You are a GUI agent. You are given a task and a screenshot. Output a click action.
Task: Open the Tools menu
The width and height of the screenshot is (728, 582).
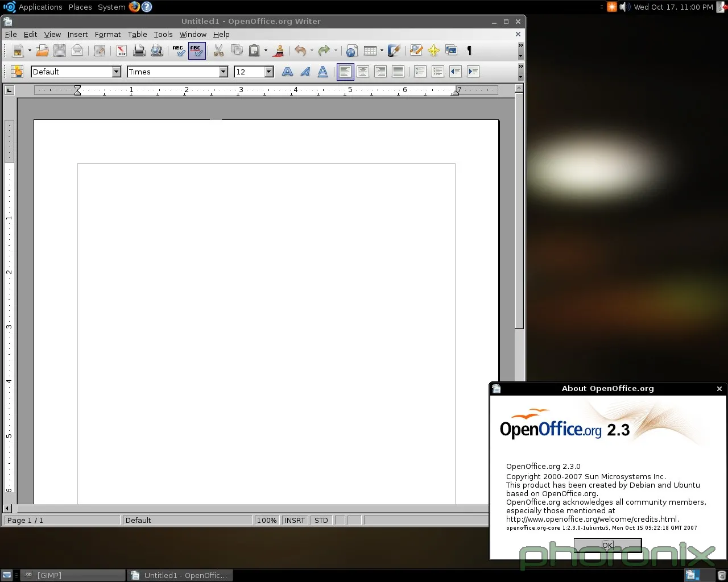click(x=163, y=34)
